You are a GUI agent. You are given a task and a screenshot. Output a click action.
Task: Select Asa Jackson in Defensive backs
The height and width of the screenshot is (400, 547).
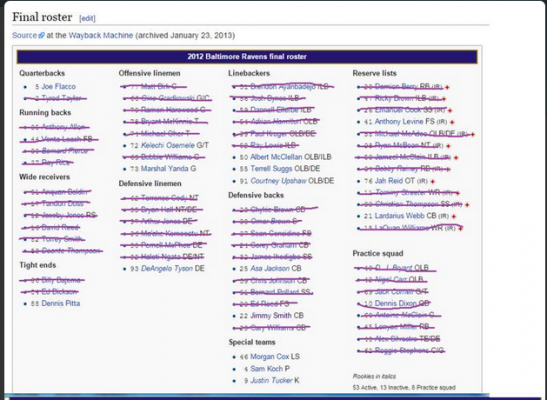[x=270, y=268]
